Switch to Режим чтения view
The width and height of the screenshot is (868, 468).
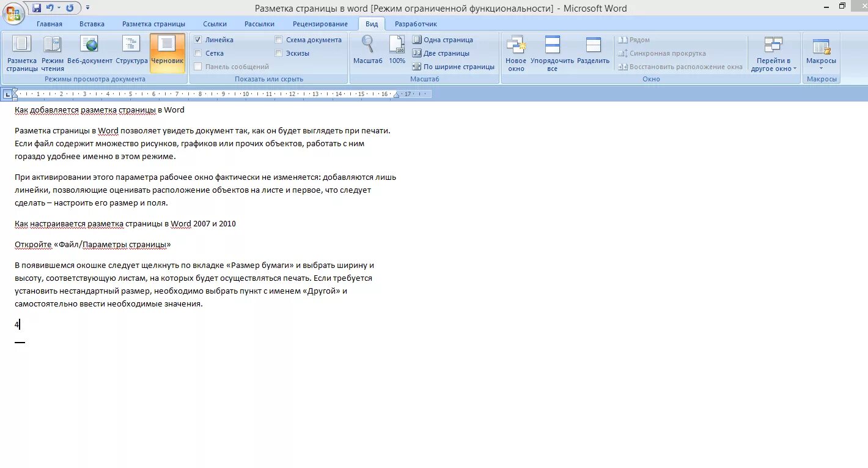point(53,54)
